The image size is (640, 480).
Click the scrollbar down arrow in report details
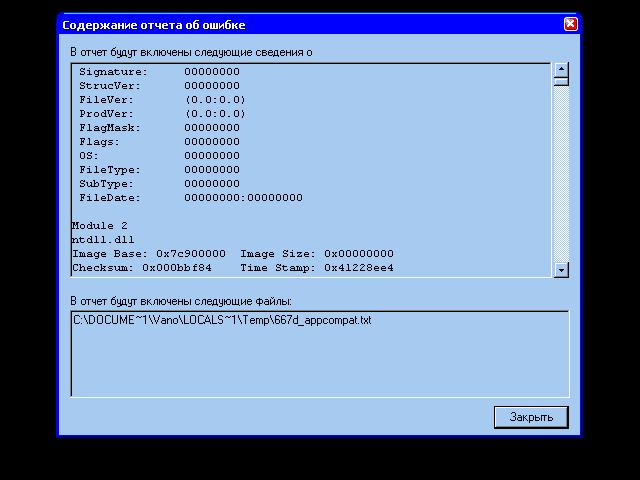[x=561, y=269]
